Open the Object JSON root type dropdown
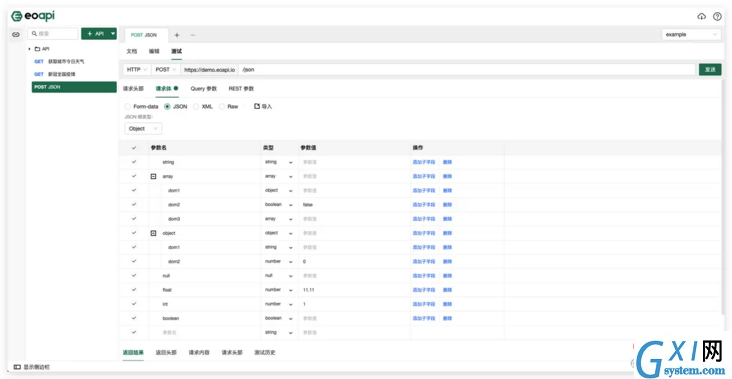This screenshot has height=379, width=732. click(143, 128)
